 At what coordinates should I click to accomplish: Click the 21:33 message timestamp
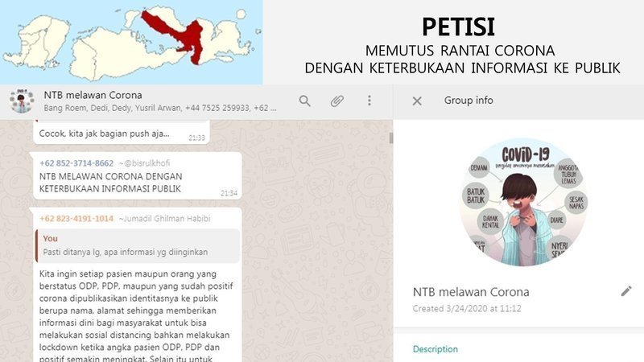coord(196,138)
